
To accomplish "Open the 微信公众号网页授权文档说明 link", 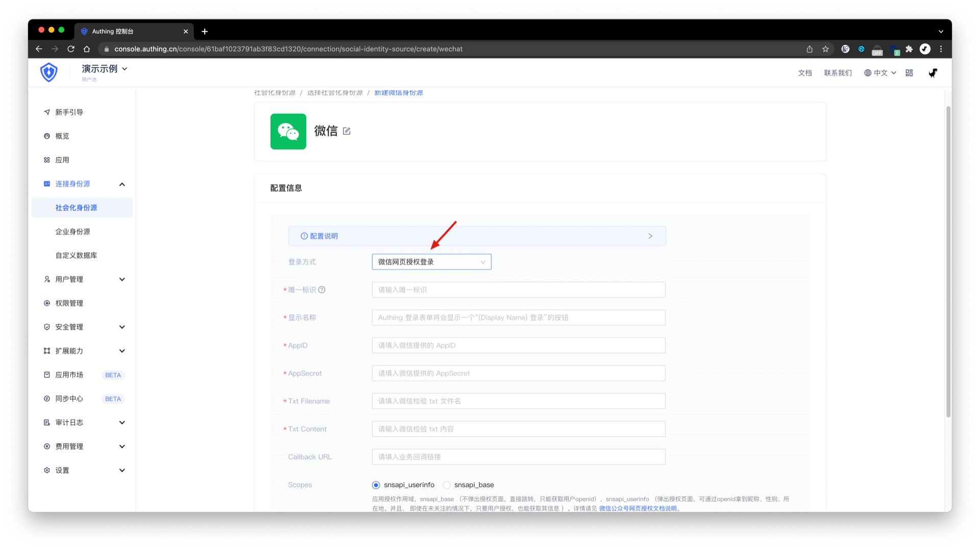I will (639, 508).
